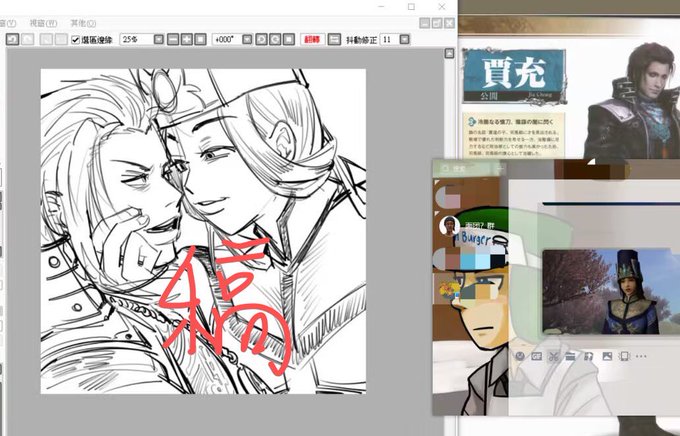Click the 賈充 title banner in reference image
680x436 pixels.
514,76
